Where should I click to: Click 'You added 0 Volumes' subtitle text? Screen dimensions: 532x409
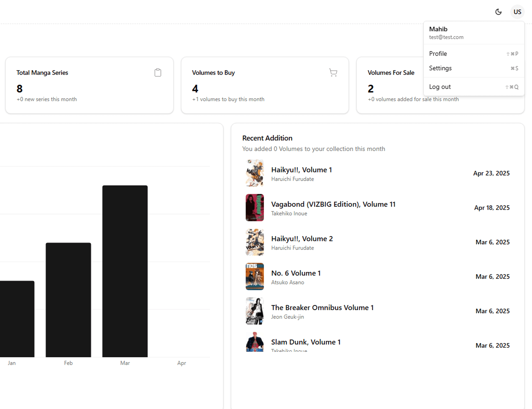click(313, 149)
